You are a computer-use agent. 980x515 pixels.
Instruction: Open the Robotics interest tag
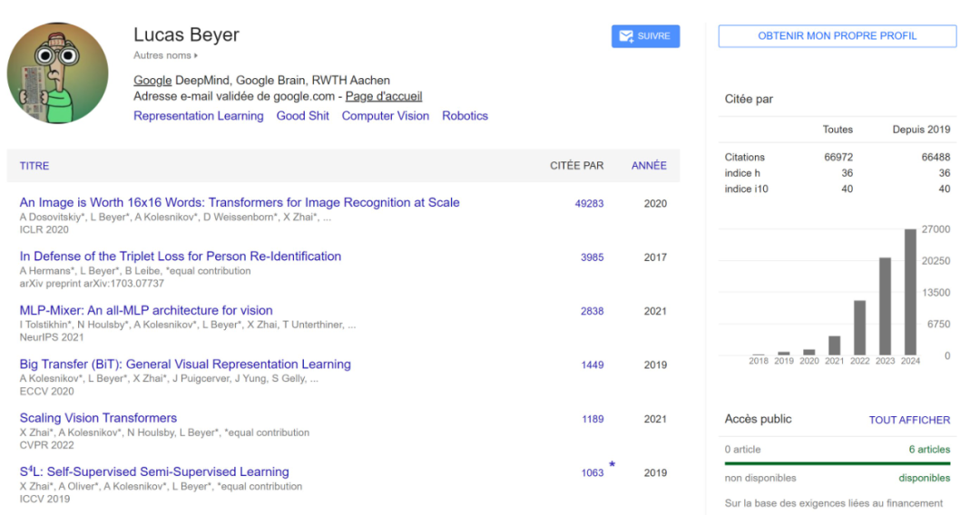465,116
